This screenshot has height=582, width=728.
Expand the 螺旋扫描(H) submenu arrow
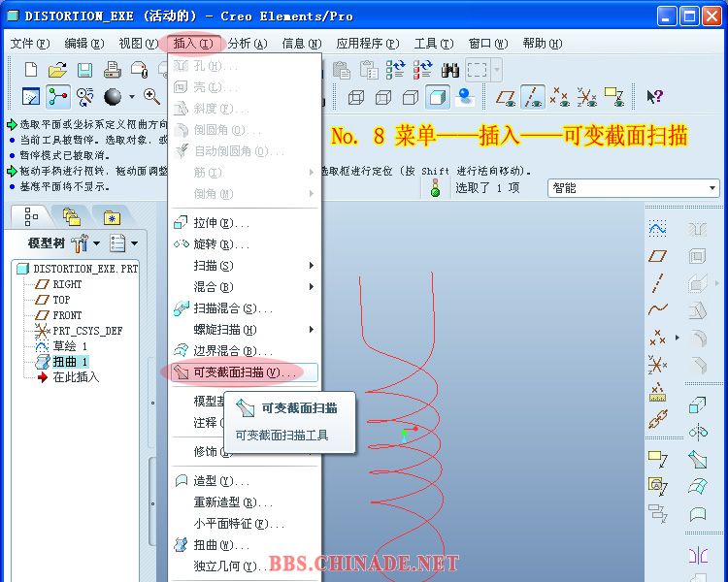[311, 330]
